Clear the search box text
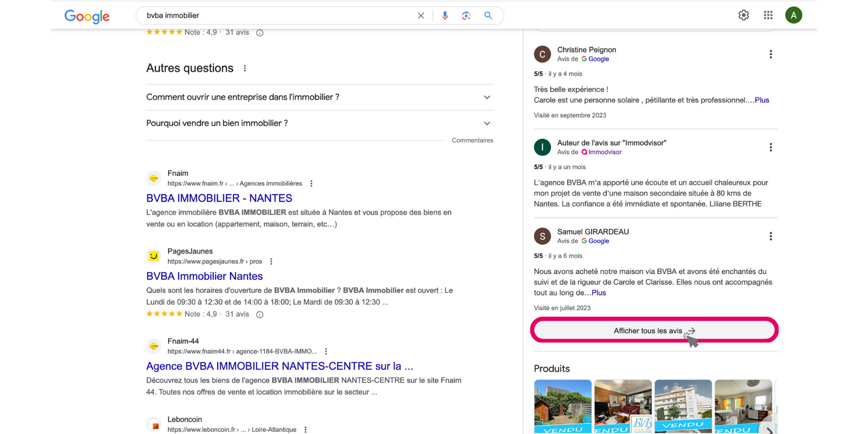 click(421, 15)
